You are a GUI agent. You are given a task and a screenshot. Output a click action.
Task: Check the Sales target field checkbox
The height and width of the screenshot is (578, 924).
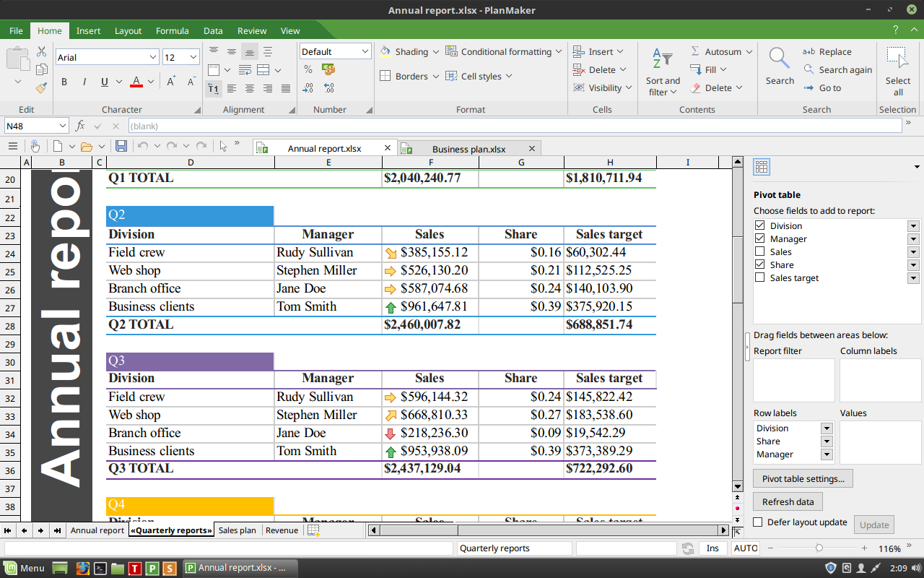click(759, 277)
